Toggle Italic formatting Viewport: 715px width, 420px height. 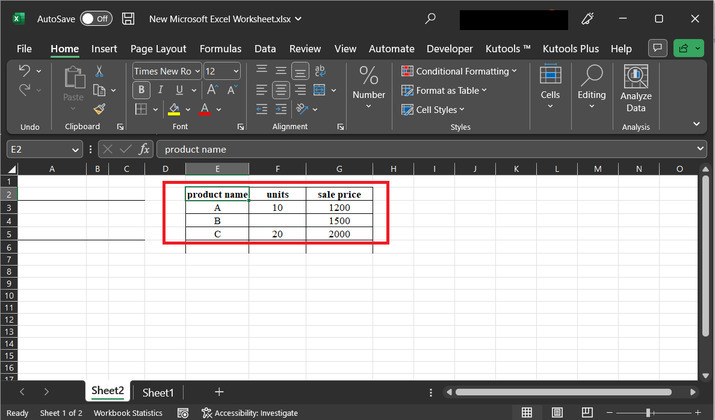[x=161, y=90]
